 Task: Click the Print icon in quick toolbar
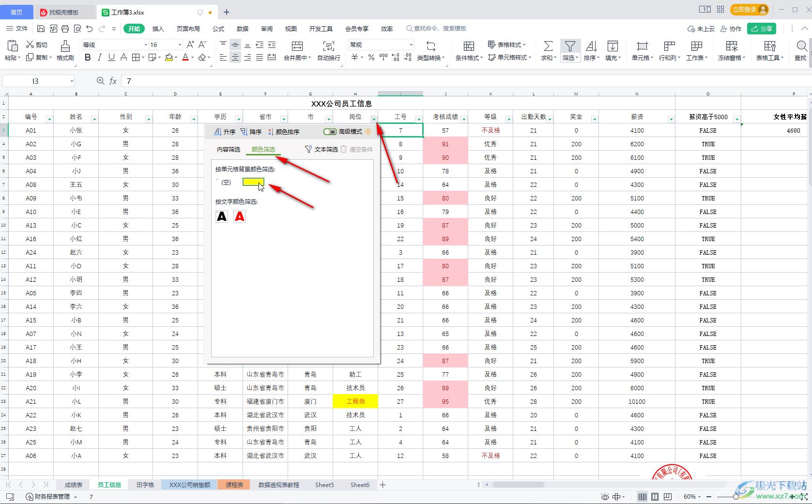[x=65, y=29]
